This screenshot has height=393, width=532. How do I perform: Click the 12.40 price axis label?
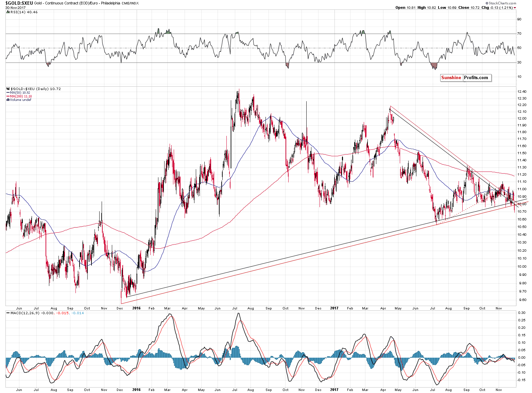[x=522, y=92]
